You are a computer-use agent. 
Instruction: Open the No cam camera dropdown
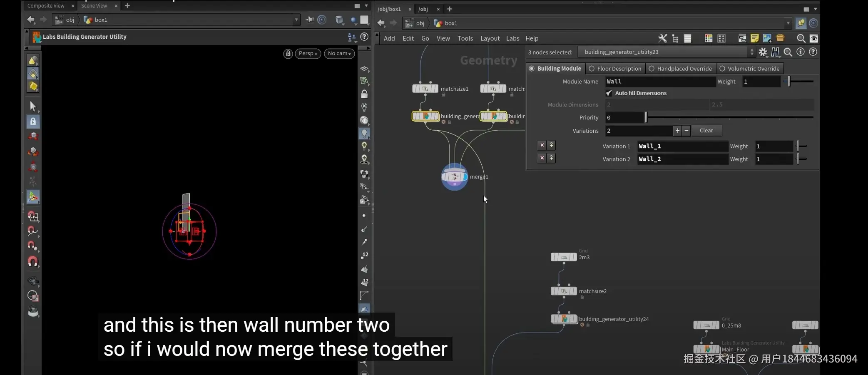[339, 53]
